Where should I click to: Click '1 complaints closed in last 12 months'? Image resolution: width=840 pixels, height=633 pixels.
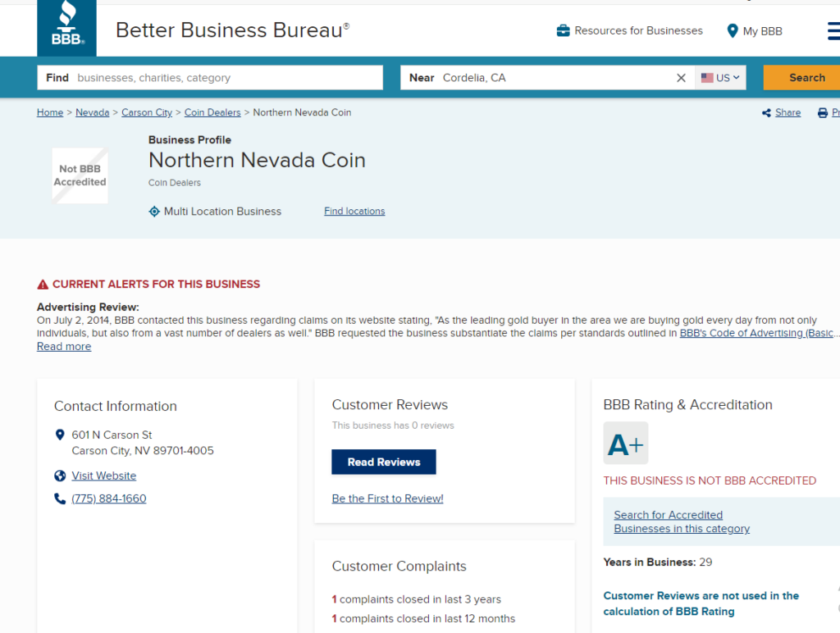tap(423, 618)
